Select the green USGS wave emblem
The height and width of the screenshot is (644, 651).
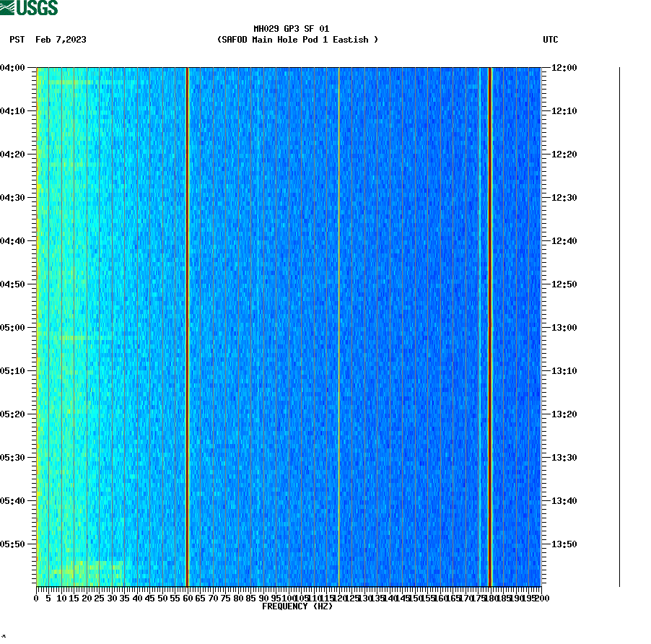[9, 7]
